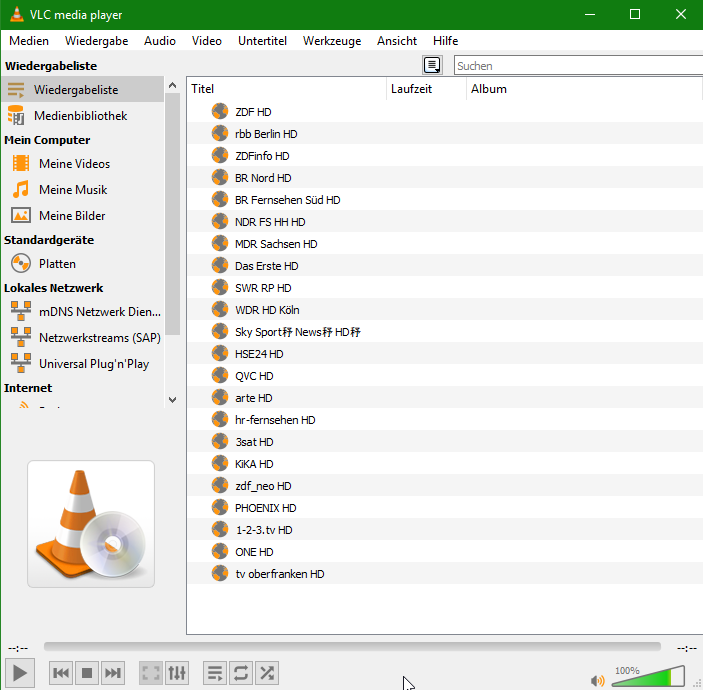Screen dimensions: 703x690
Task: Select zdf_neo HD channel
Action: [x=263, y=486]
